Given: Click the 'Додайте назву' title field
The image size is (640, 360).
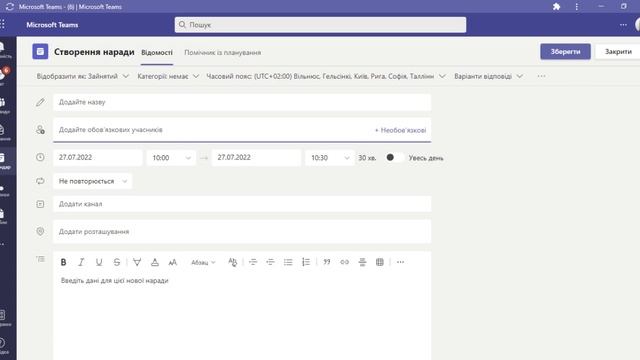Looking at the screenshot, I should pos(242,102).
